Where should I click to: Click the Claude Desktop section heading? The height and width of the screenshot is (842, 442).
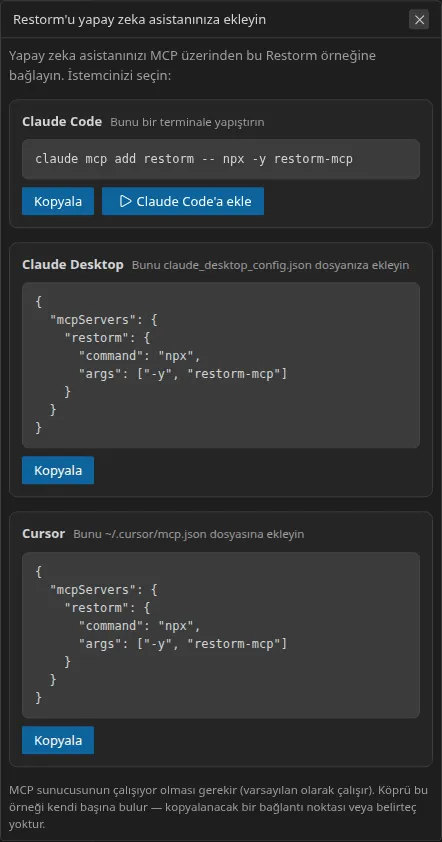[x=73, y=265]
